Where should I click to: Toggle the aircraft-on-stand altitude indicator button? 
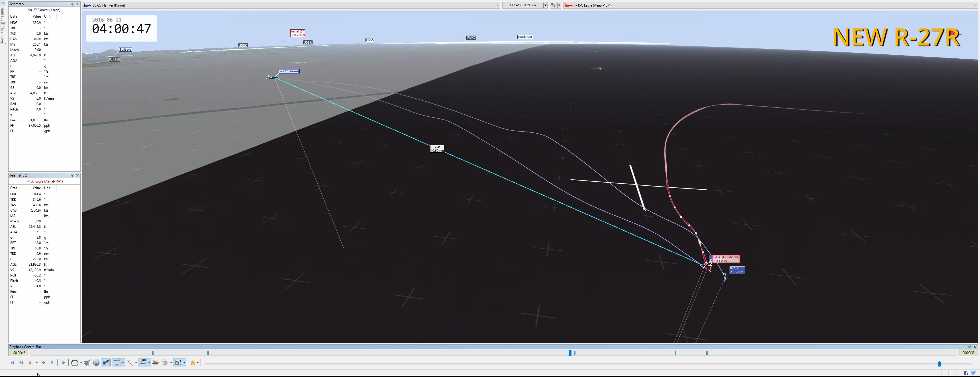pos(117,362)
